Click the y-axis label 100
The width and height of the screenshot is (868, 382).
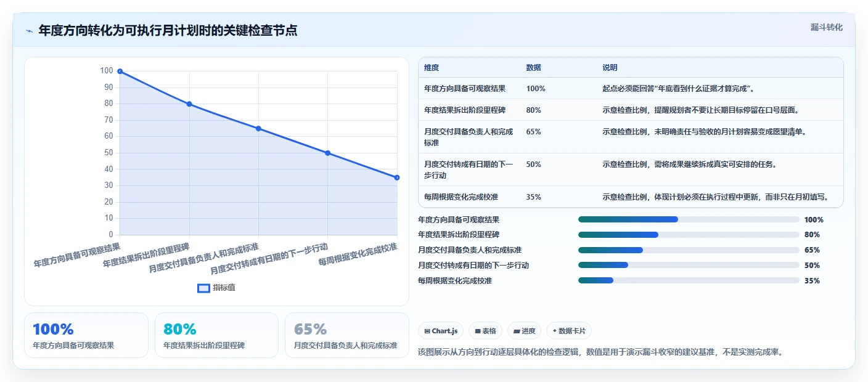(107, 71)
